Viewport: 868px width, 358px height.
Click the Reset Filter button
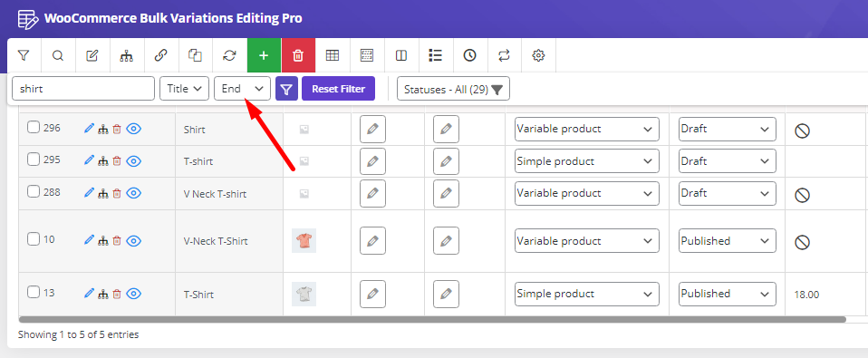point(338,89)
